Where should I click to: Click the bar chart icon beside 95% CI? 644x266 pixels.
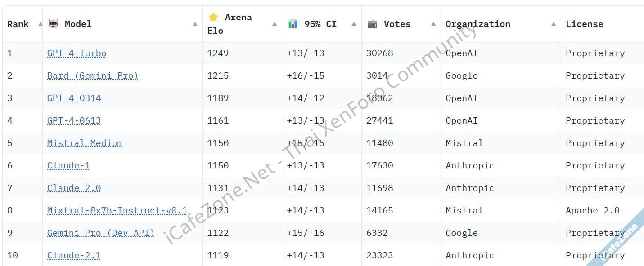pyautogui.click(x=293, y=24)
